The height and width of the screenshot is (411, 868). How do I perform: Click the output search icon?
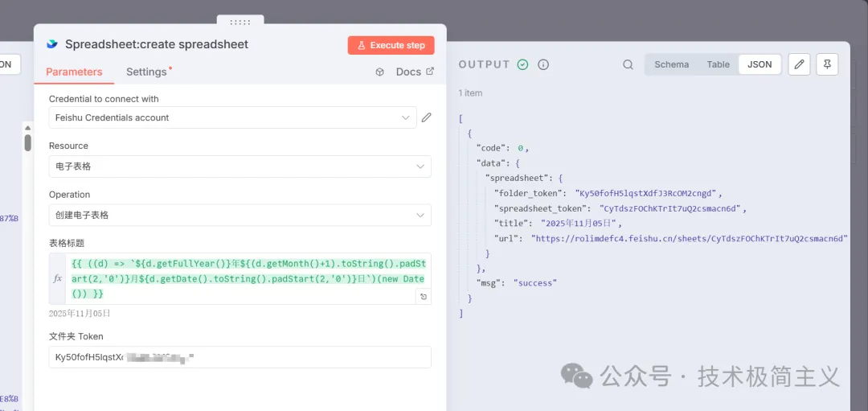point(628,65)
